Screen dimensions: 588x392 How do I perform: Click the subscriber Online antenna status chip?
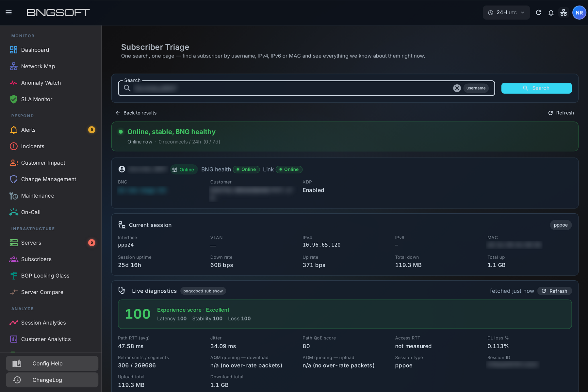click(x=184, y=170)
